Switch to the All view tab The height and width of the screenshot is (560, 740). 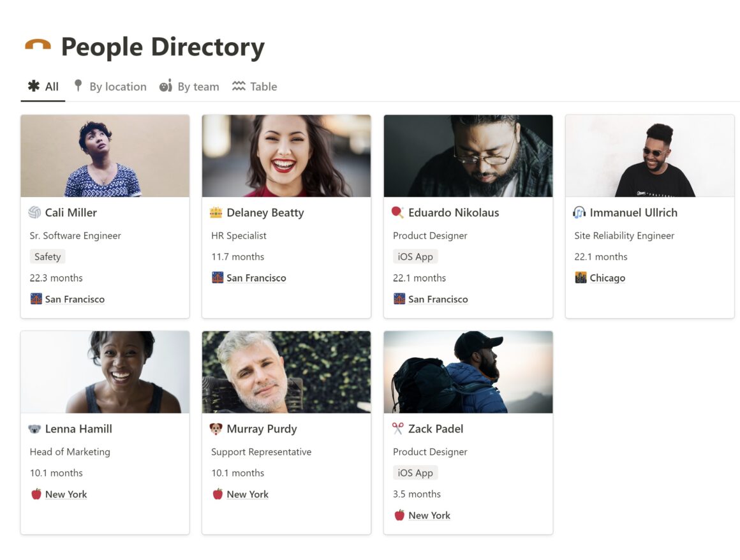[43, 87]
